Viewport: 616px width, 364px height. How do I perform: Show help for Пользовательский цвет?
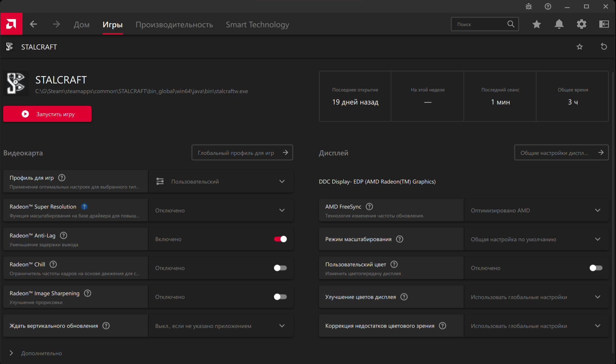[394, 264]
